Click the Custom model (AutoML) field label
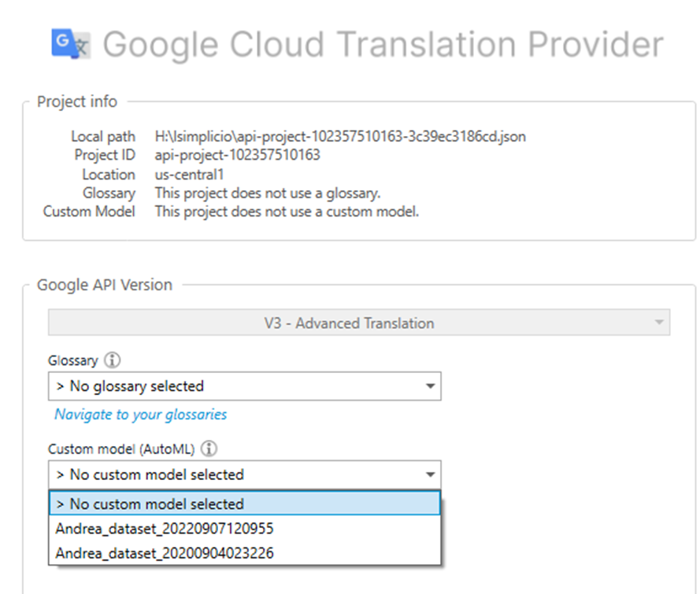The width and height of the screenshot is (700, 594). (121, 449)
